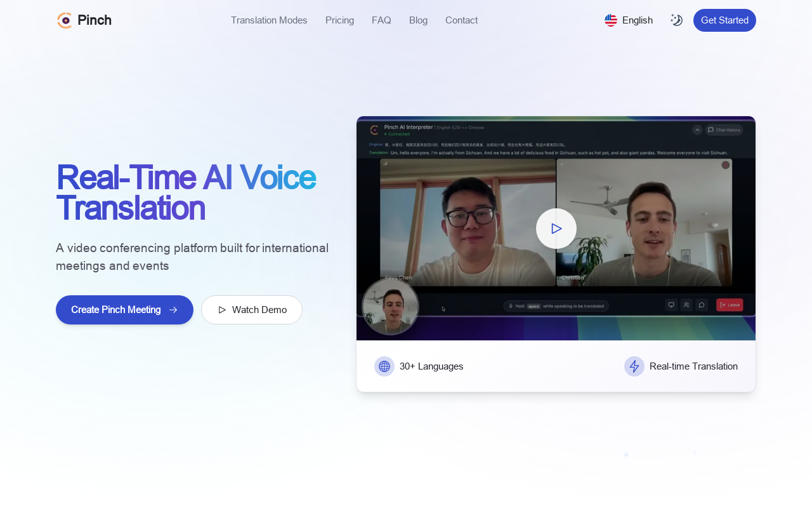The width and height of the screenshot is (812, 508).
Task: Click the globe icon beside 30+ Languages
Action: [x=384, y=366]
